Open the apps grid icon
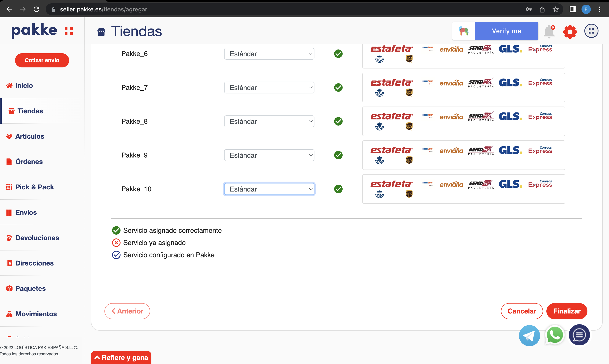Screen dimensions: 609x364 click(591, 31)
